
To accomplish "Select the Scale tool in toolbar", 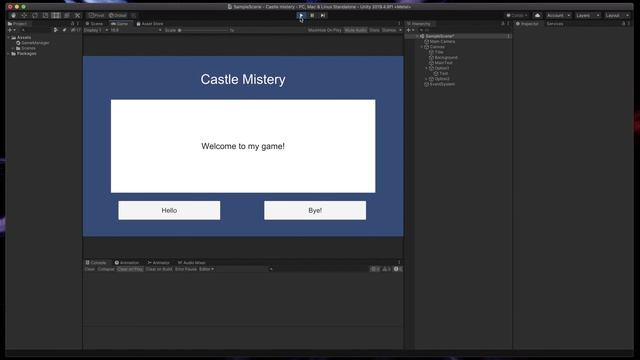I will pyautogui.click(x=45, y=16).
